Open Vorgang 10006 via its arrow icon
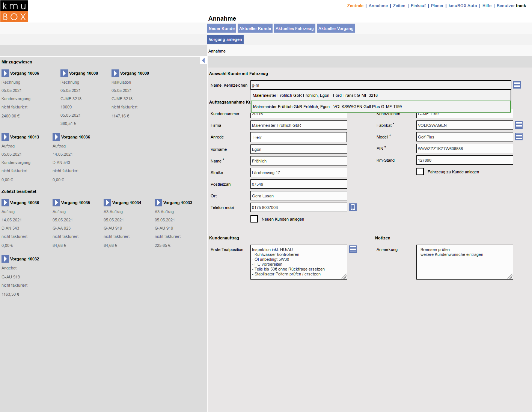 point(5,73)
